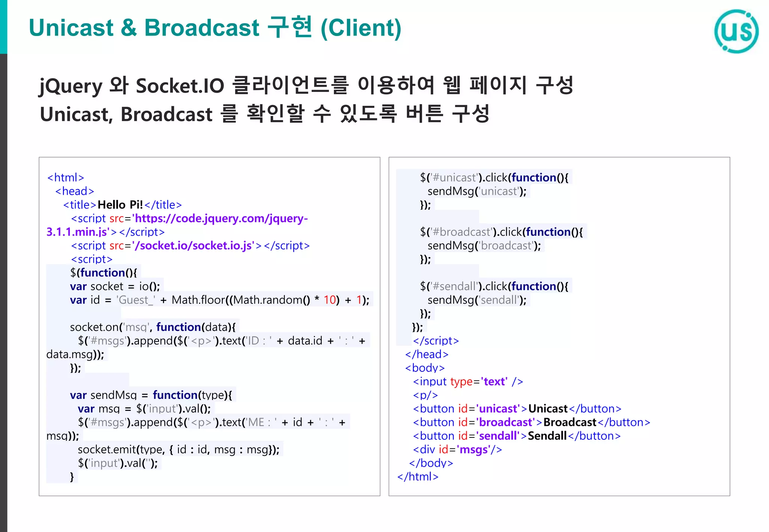Click the line 'Unicast, Broadcast 를 확인할 수 있도록 버튼 구성'
This screenshot has width=769, height=532.
pyautogui.click(x=265, y=114)
